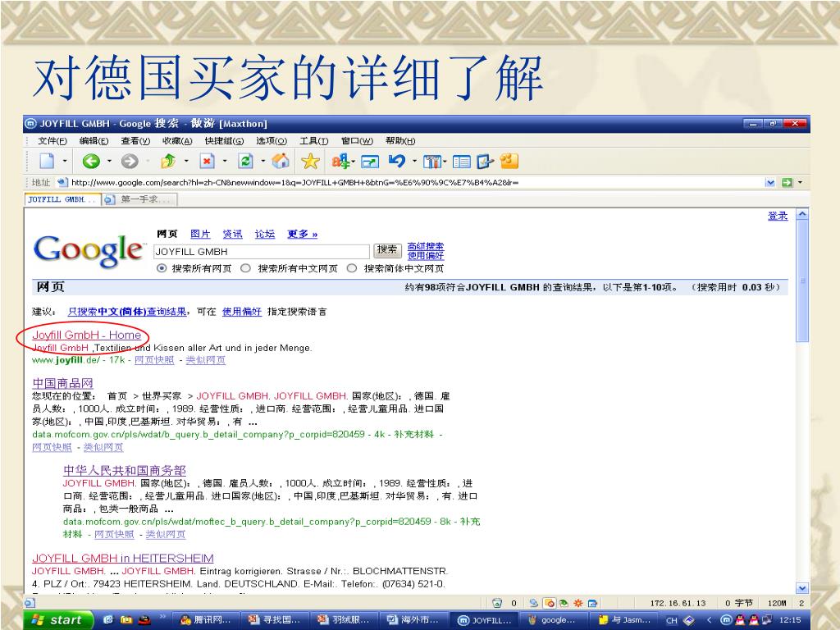Open dropdown arrow next to New page icon
The image size is (840, 630).
(x=64, y=161)
